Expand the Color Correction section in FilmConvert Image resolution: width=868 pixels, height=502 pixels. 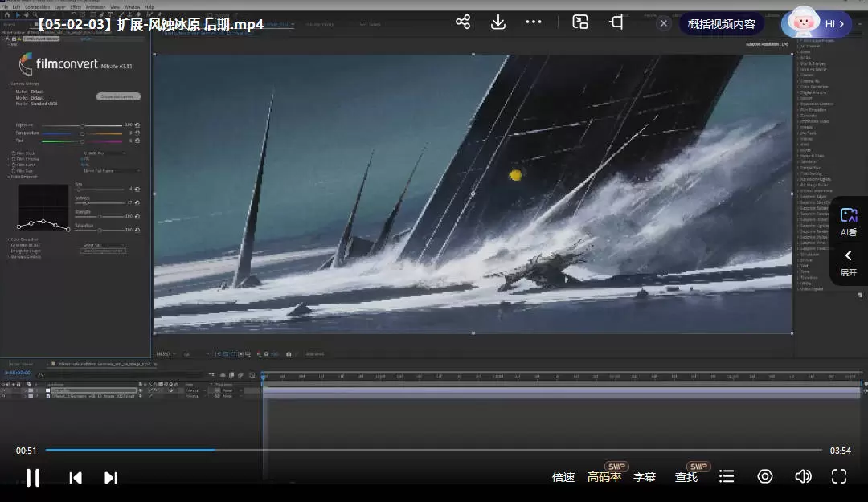[9, 239]
